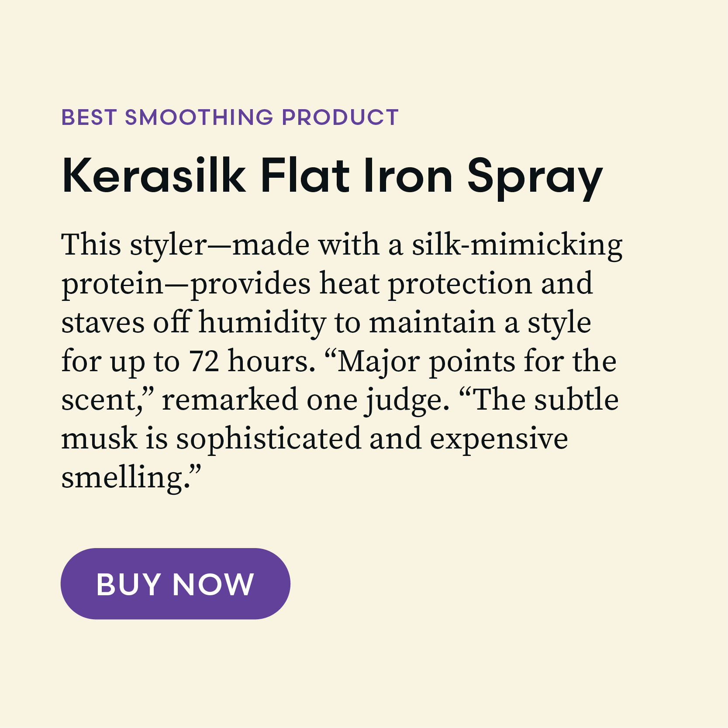Screen dimensions: 728x728
Task: Click the word "smelling" ending the description
Action: coord(124,478)
